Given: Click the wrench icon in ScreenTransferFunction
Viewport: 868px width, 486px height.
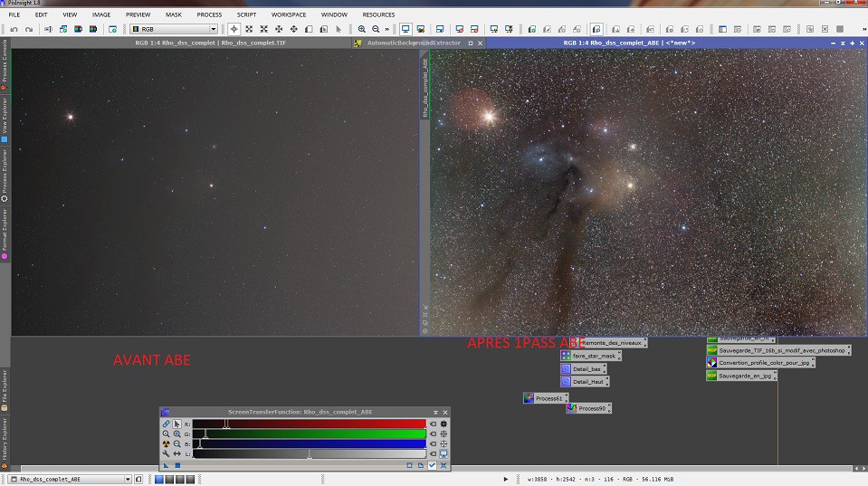Looking at the screenshot, I should pyautogui.click(x=166, y=453).
